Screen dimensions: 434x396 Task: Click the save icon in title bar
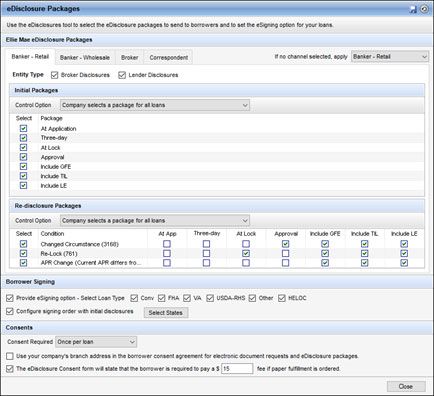click(x=413, y=9)
